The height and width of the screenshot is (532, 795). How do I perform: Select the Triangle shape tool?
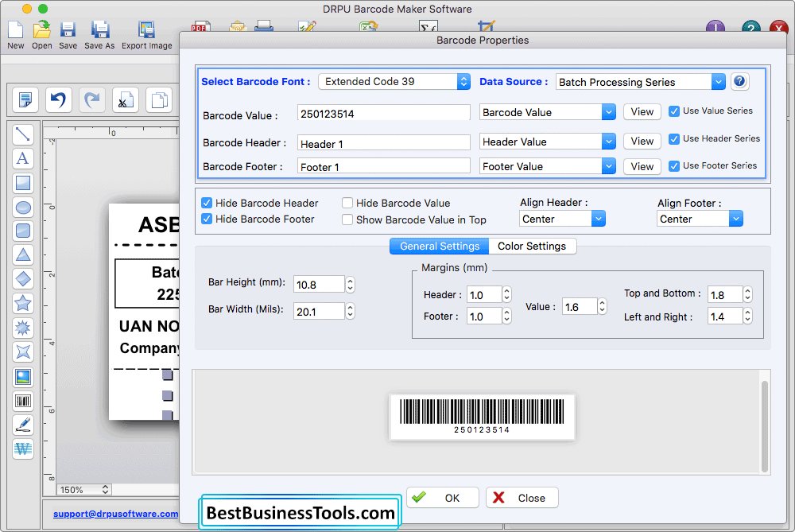click(23, 254)
